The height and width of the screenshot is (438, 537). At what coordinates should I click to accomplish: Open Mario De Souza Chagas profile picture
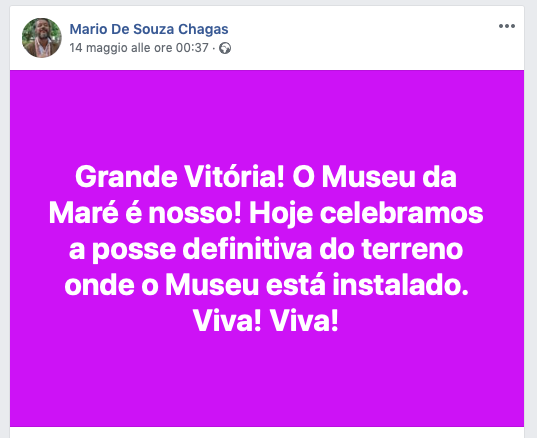42,38
